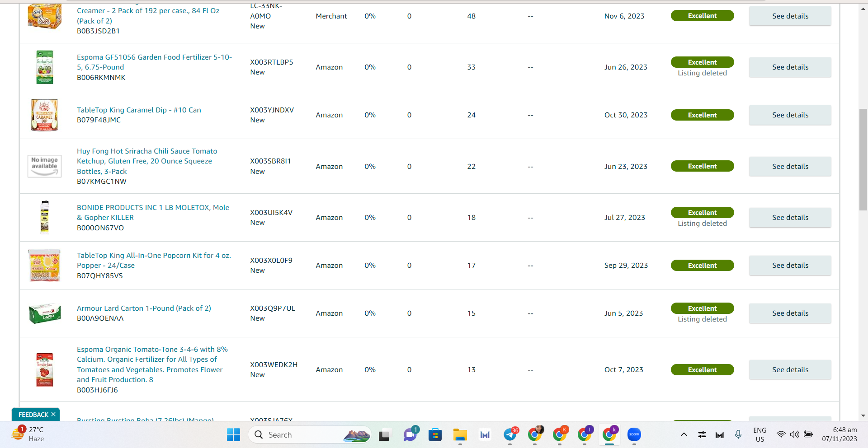Open File Explorer from the taskbar
This screenshot has height=448, width=868.
460,435
